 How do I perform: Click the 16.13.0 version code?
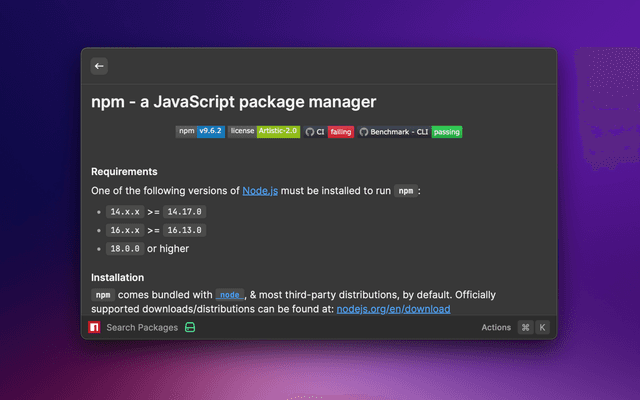click(x=184, y=230)
